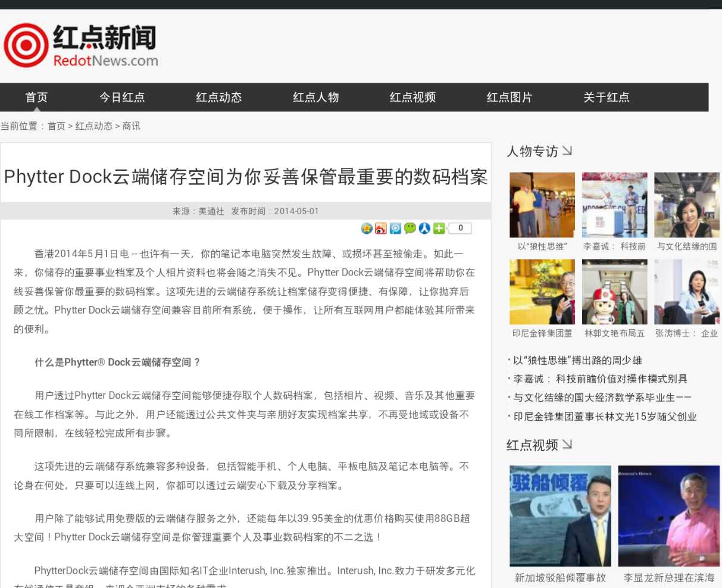Screen dimensions: 722x588
Task: Click arrow icon beside 人物专访 heading
Action: (567, 151)
